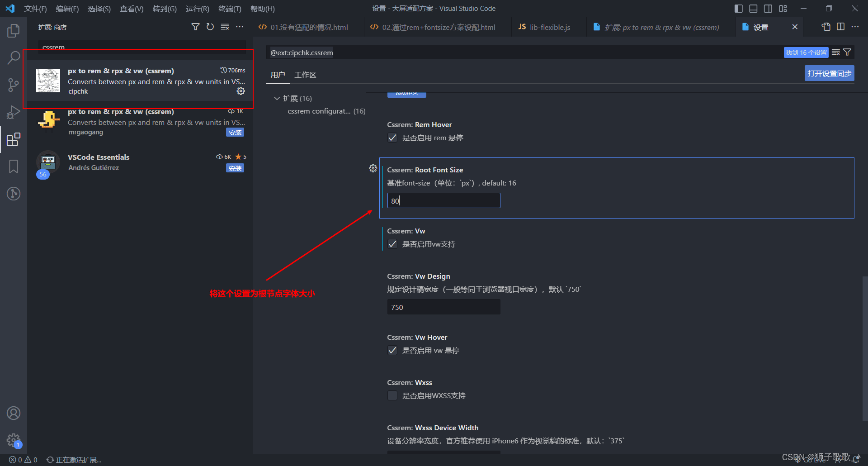
Task: Open the Bookmarks view icon
Action: (x=14, y=166)
